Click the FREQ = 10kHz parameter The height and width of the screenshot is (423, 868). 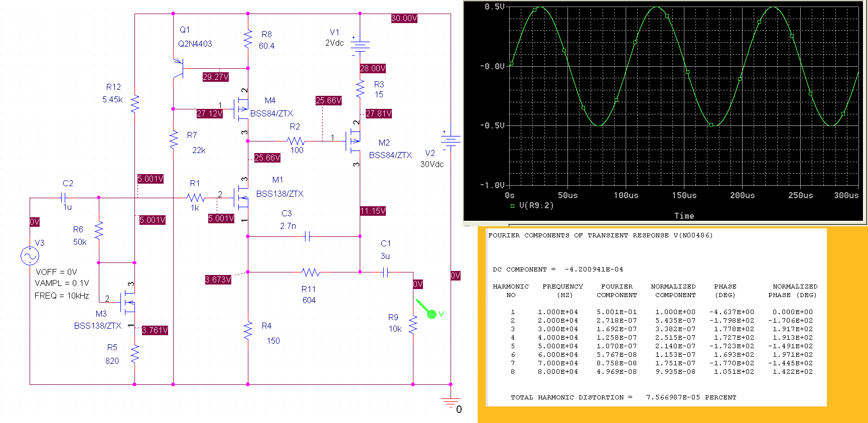(x=62, y=296)
